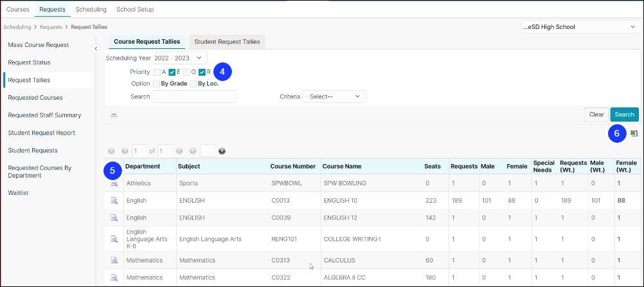This screenshot has width=644, height=287.
Task: Click the RENG101 course number cell
Action: (284, 239)
